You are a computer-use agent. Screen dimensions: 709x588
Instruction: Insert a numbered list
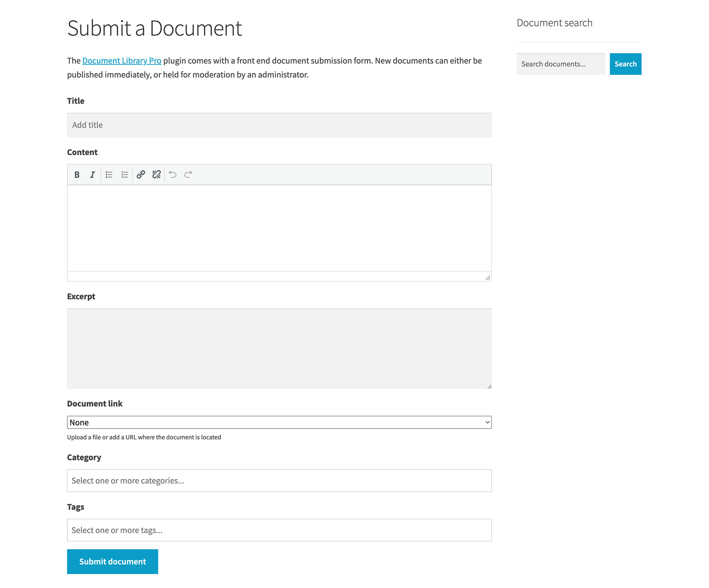tap(124, 175)
